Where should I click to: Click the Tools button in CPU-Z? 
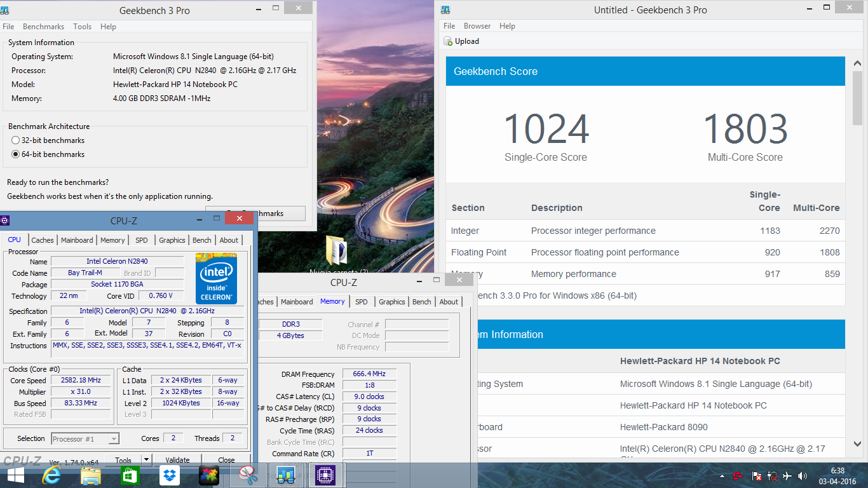pyautogui.click(x=123, y=460)
